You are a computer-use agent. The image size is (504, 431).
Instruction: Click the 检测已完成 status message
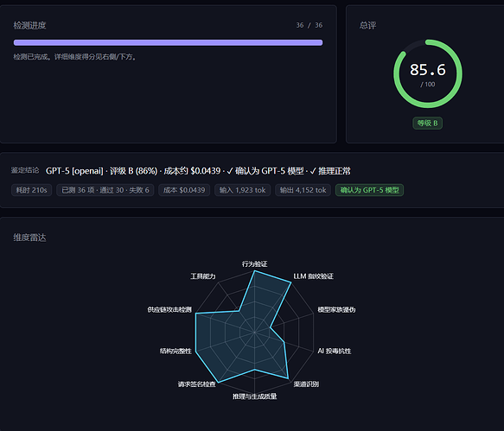click(x=75, y=57)
